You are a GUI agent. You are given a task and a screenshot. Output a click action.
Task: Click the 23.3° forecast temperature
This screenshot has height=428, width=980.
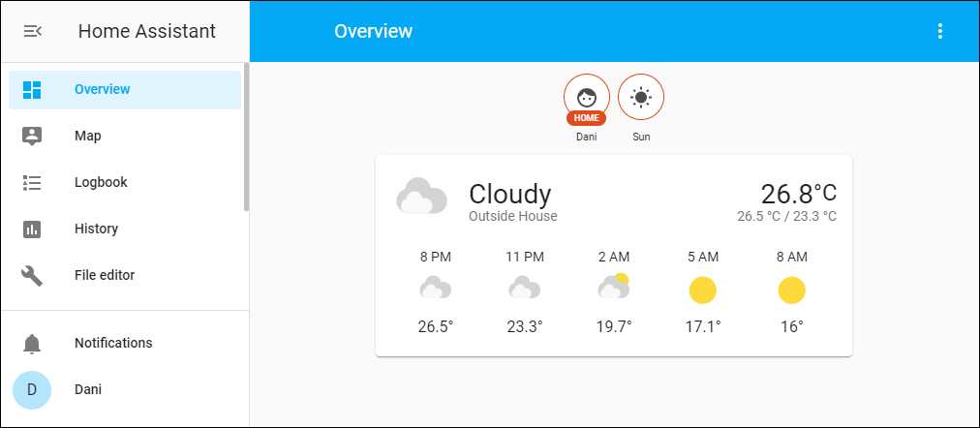[x=524, y=326]
